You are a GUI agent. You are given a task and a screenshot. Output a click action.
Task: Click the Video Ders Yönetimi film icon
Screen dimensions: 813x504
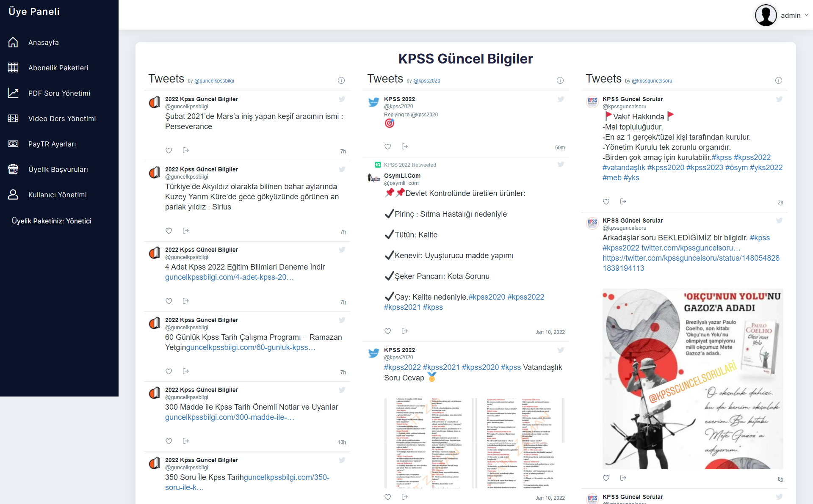13,118
